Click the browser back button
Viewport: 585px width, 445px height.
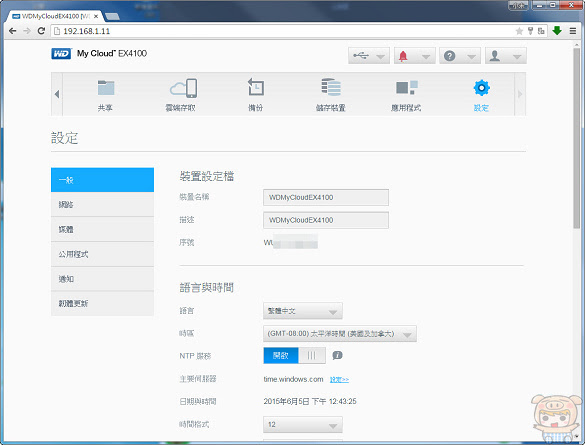[x=13, y=31]
